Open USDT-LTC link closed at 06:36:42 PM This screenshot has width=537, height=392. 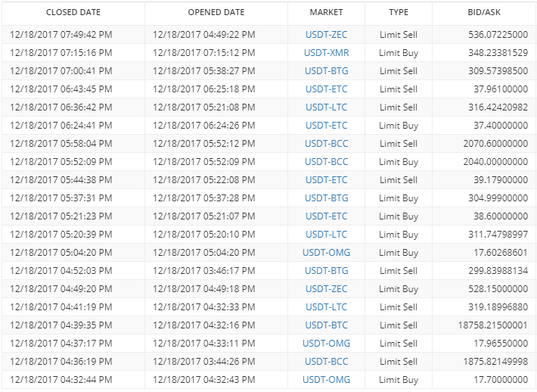point(327,107)
